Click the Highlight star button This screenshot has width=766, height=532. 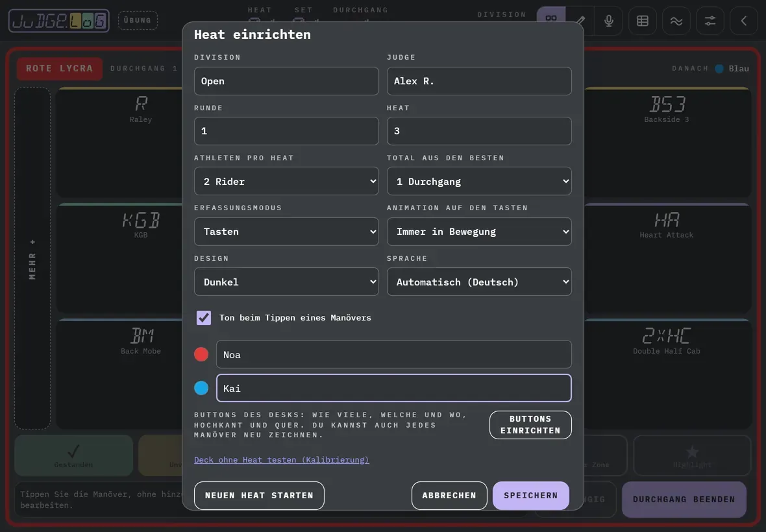pos(692,455)
